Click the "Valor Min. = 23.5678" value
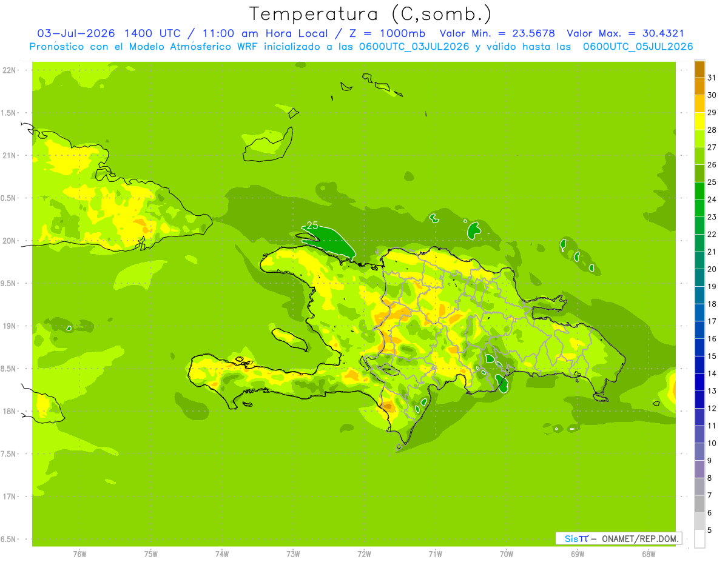This screenshot has width=728, height=562. 497,33
